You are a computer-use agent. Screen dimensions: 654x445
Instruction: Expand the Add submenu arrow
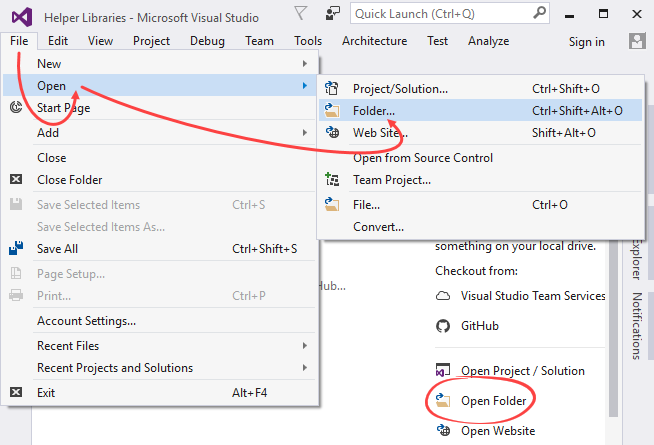pyautogui.click(x=305, y=133)
